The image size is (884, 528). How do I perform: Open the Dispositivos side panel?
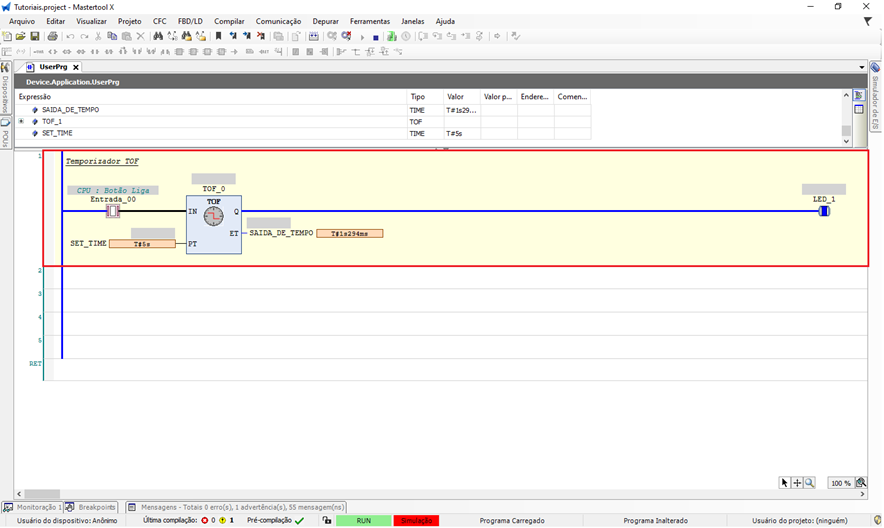coord(5,96)
